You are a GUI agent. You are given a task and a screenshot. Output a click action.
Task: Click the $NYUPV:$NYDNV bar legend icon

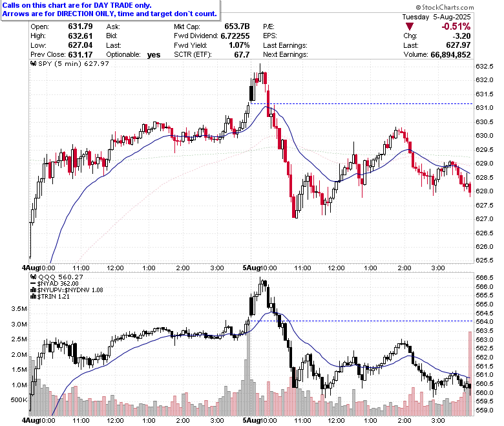[x=33, y=290]
